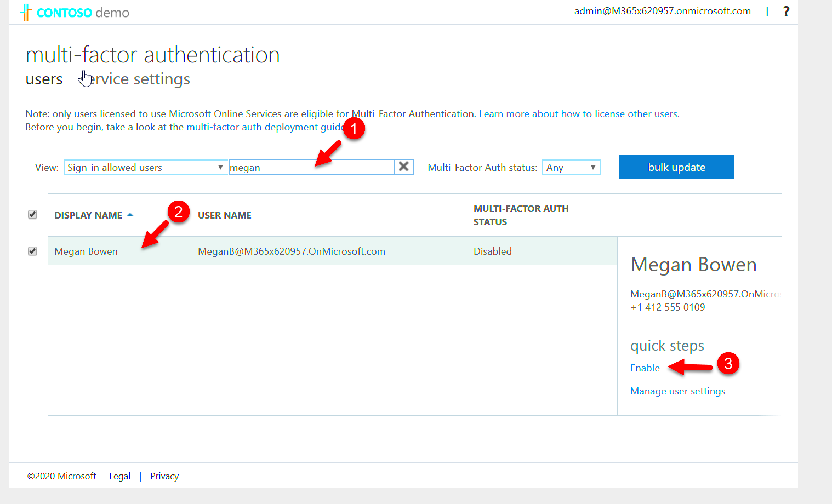
Task: Switch to the users tab
Action: click(x=44, y=79)
